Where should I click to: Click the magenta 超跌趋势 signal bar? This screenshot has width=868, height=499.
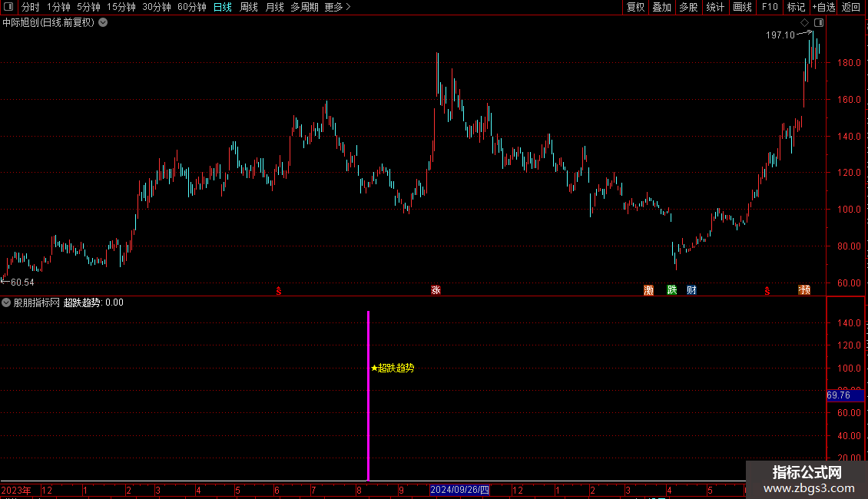coord(368,395)
